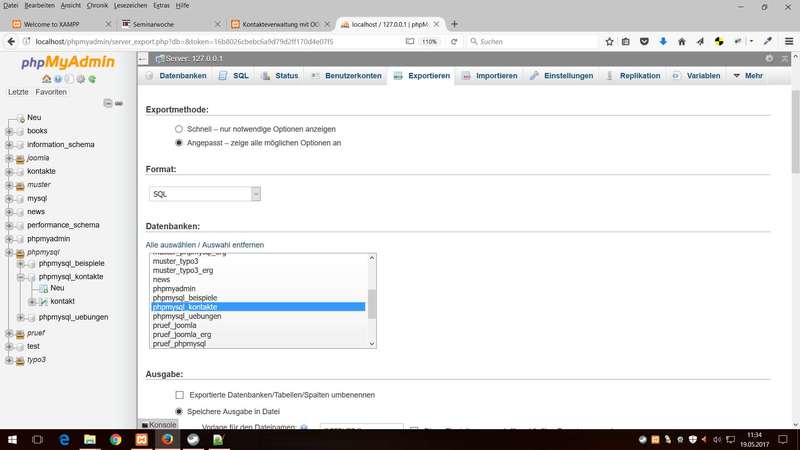
Task: Open Windows Start menu
Action: point(12,439)
